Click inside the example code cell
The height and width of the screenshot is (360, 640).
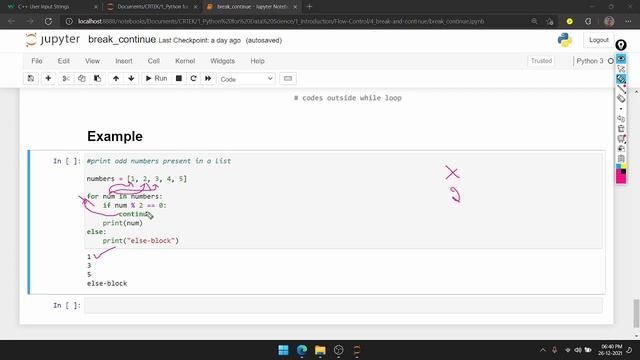343,200
